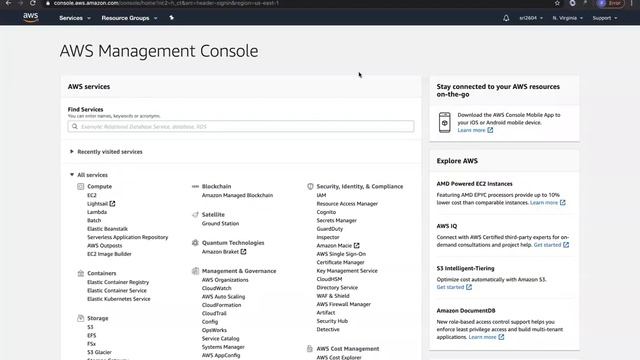The width and height of the screenshot is (640, 360).
Task: Click the browser address bar URL
Action: [x=166, y=3]
